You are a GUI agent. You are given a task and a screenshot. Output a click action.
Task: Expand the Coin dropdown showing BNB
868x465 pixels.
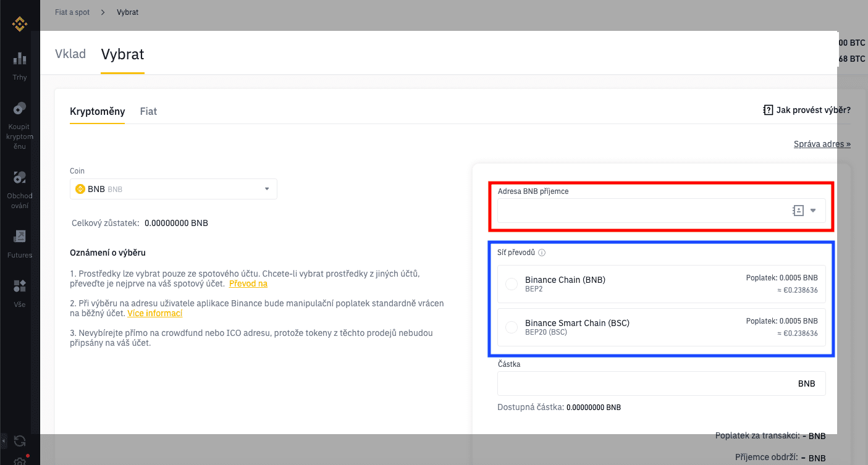pos(174,189)
